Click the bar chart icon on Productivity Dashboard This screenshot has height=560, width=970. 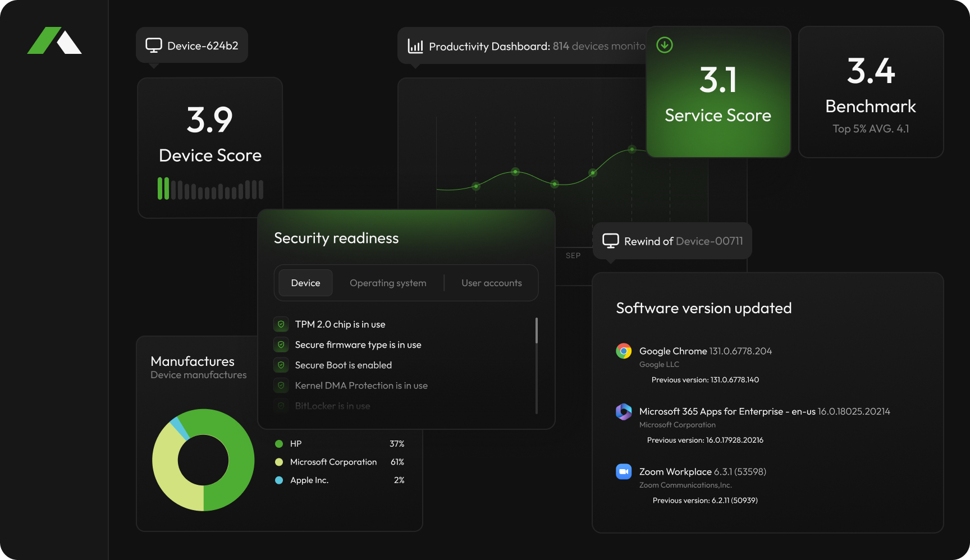point(415,47)
